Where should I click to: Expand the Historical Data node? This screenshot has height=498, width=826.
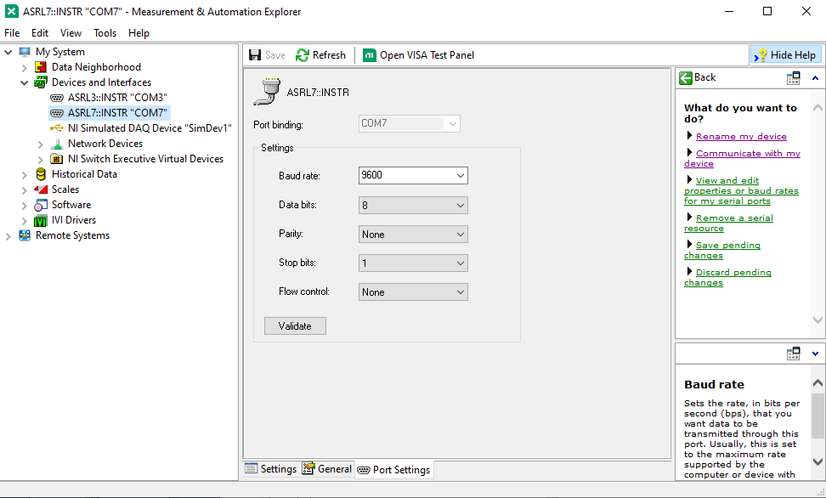[x=24, y=174]
